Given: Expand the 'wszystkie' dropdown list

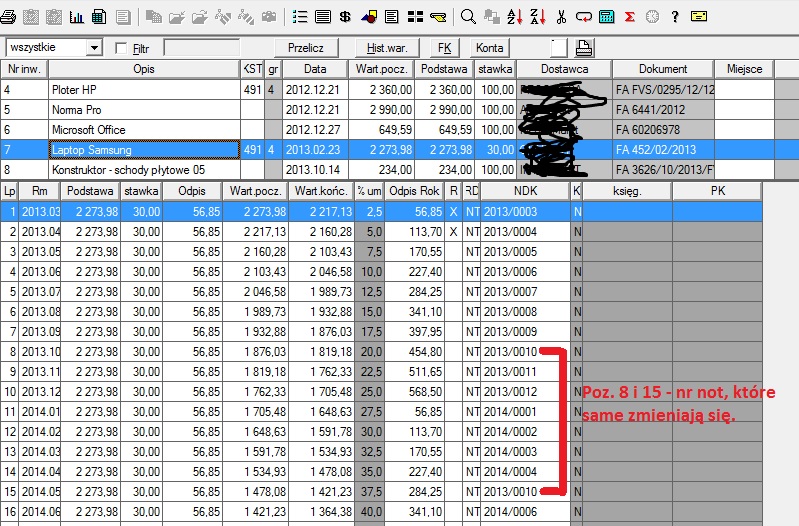Looking at the screenshot, I should pyautogui.click(x=94, y=48).
